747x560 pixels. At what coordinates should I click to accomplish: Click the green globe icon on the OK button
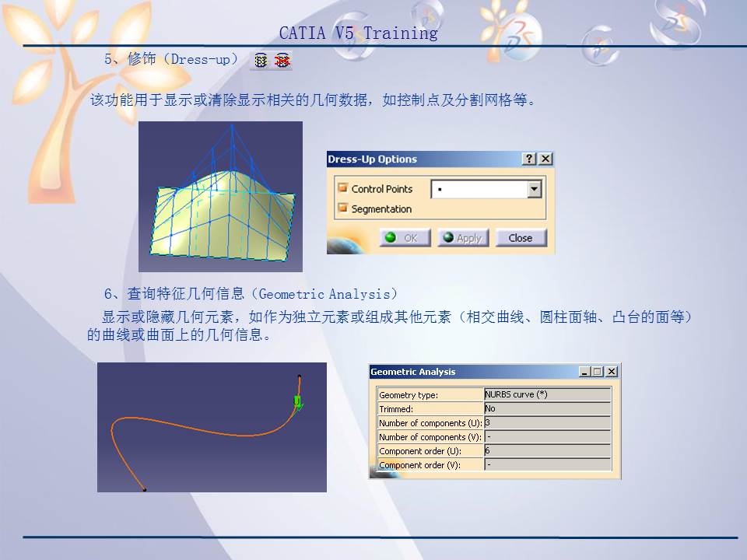[391, 237]
